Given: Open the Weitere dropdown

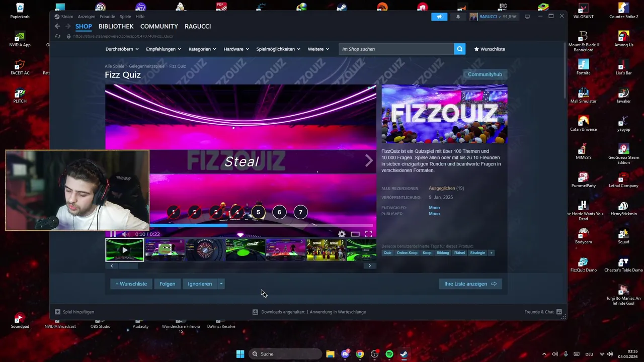Looking at the screenshot, I should pos(318,49).
